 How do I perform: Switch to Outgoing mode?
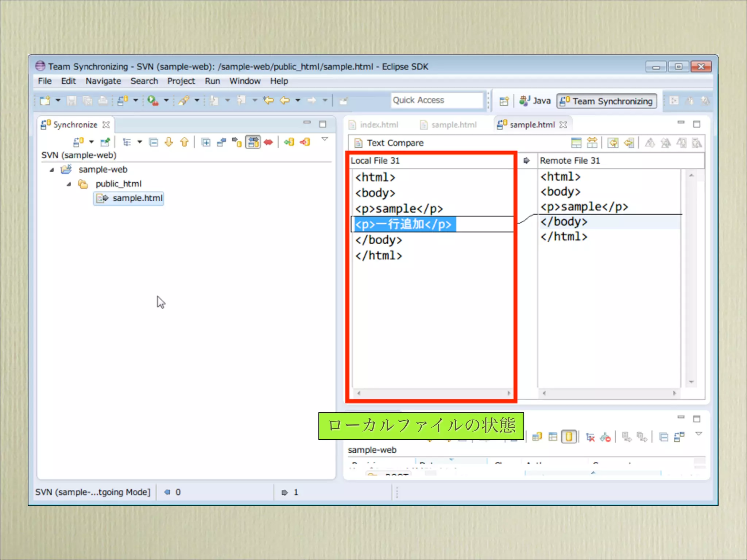pyautogui.click(x=237, y=142)
